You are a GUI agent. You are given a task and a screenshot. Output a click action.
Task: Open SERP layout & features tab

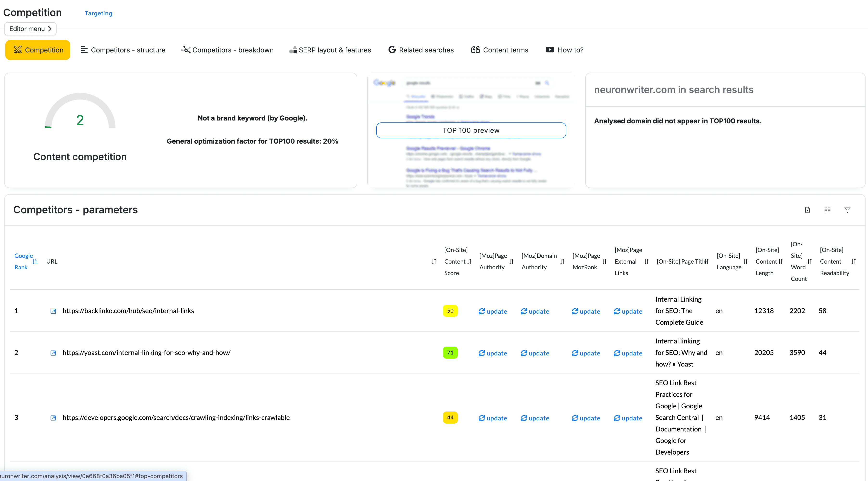tap(330, 50)
